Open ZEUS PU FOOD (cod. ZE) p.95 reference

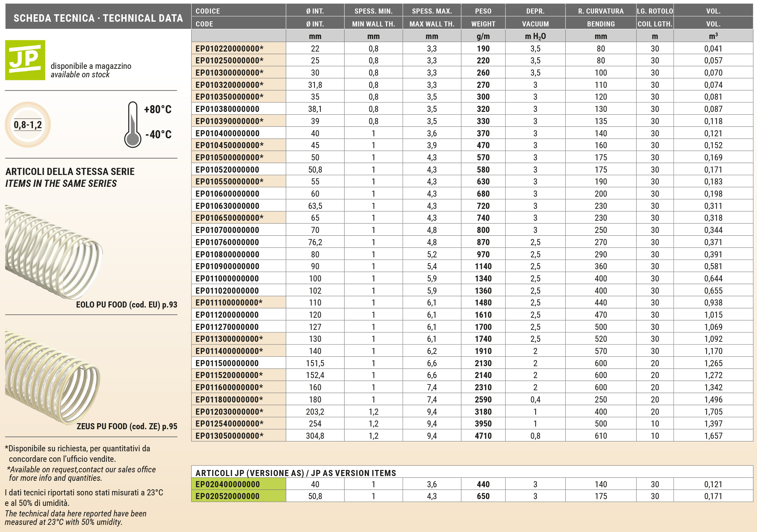click(127, 426)
